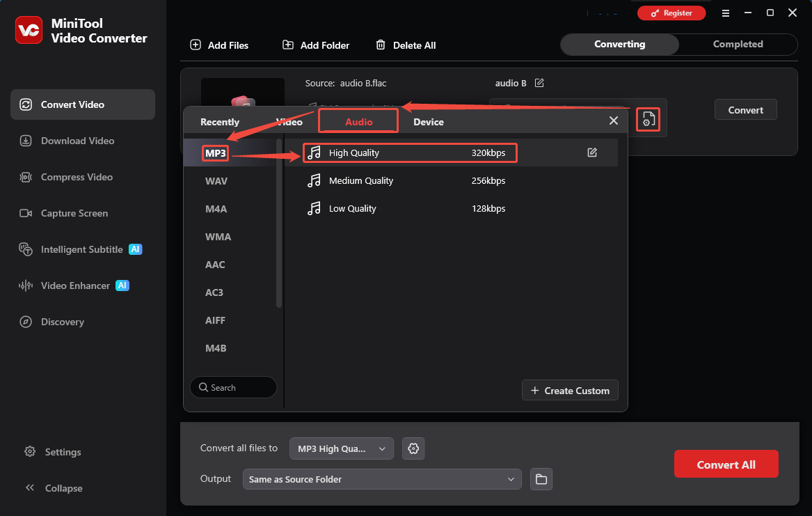Edit the audio B file name
This screenshot has height=516, width=812.
[x=539, y=83]
